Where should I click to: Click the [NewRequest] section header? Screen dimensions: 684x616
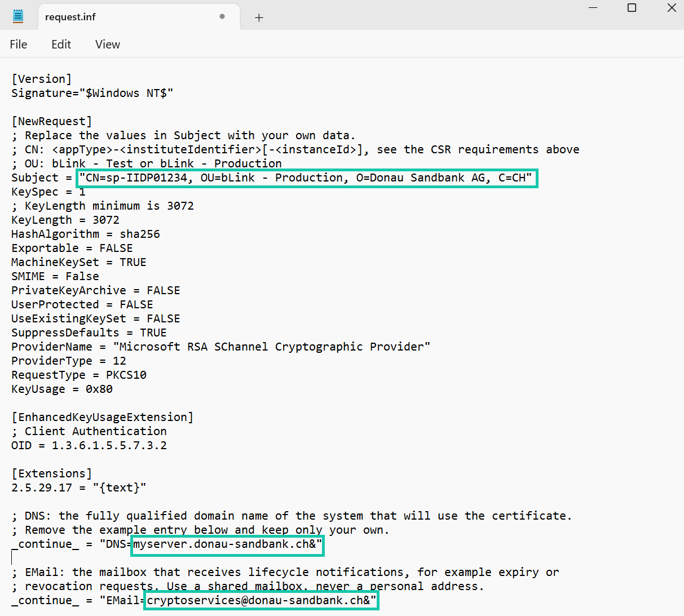click(x=52, y=121)
